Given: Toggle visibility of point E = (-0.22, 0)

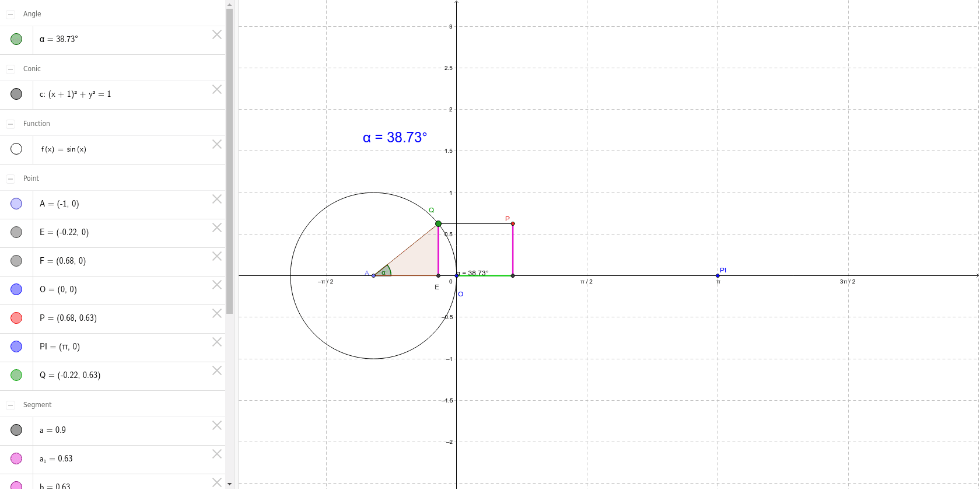Looking at the screenshot, I should (16, 232).
